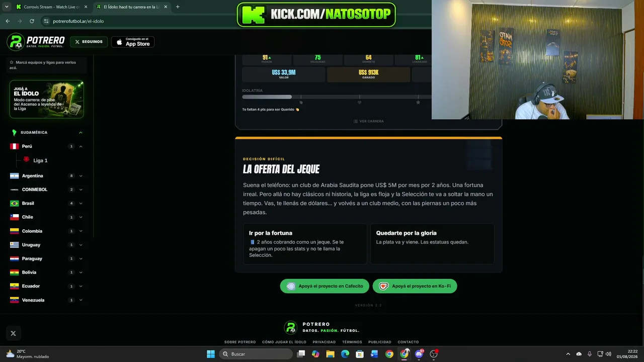Expand the Uruguay league list

80,245
